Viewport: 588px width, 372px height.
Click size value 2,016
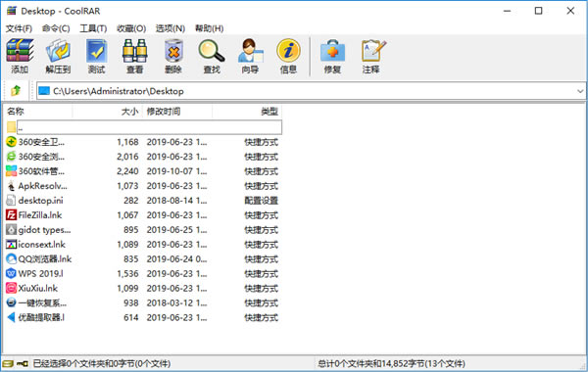(127, 157)
